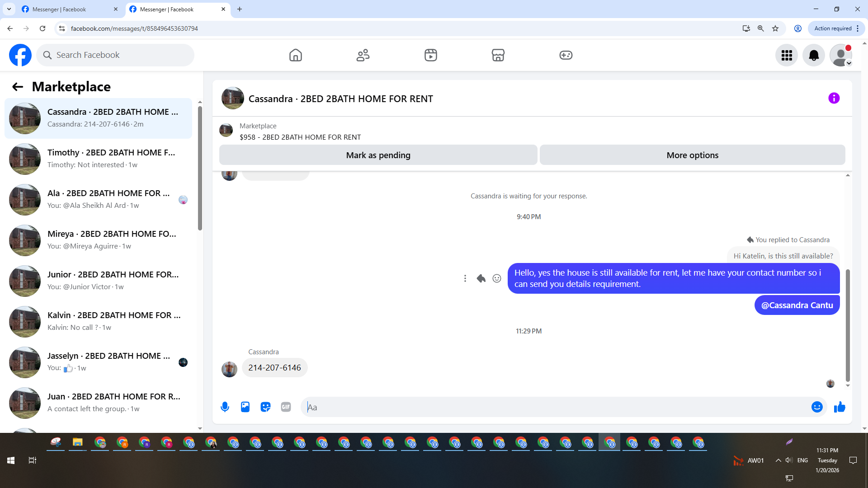The height and width of the screenshot is (488, 868).
Task: Go back from Marketplace chats list
Action: pyautogui.click(x=18, y=87)
